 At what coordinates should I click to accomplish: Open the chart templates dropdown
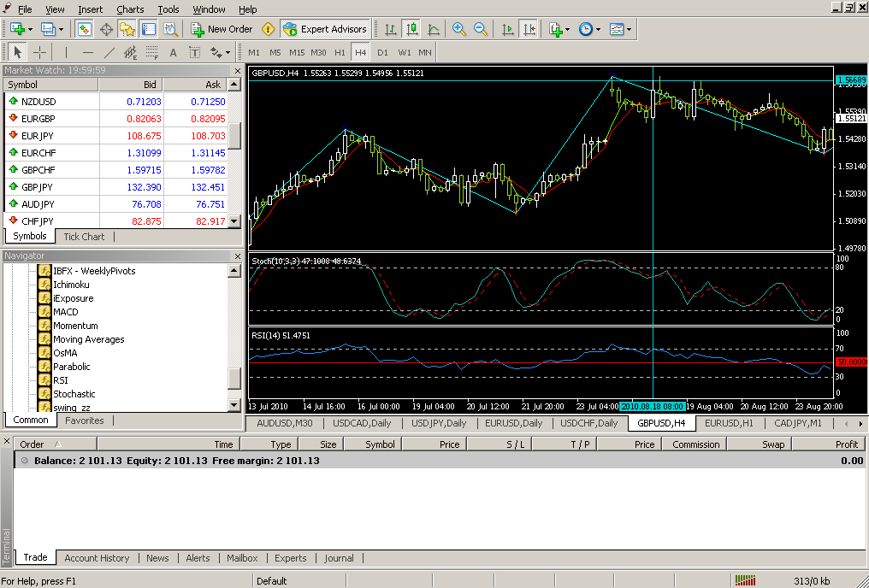coord(621,29)
